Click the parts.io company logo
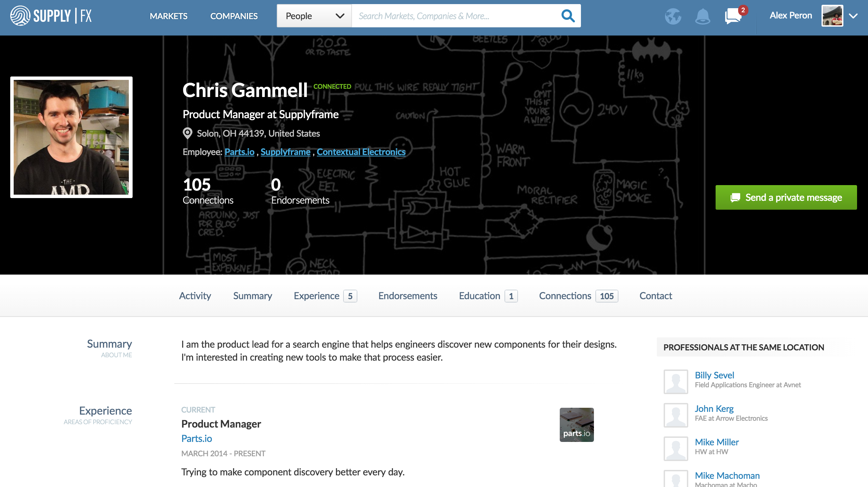 coord(577,425)
